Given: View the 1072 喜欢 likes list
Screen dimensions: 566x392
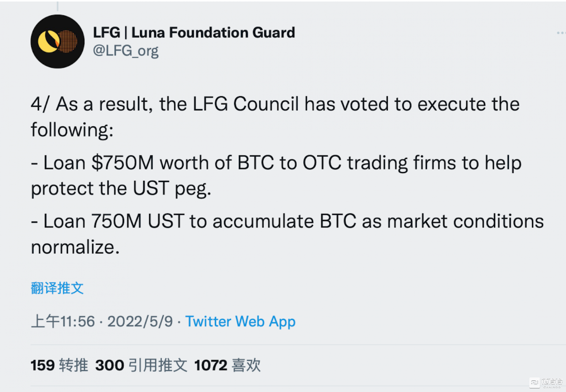Looking at the screenshot, I should click(x=227, y=365).
